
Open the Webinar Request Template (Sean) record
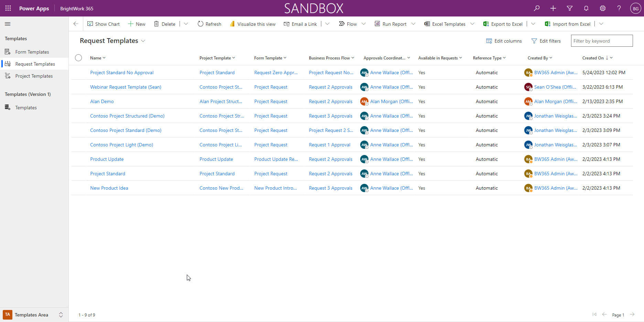coord(126,87)
